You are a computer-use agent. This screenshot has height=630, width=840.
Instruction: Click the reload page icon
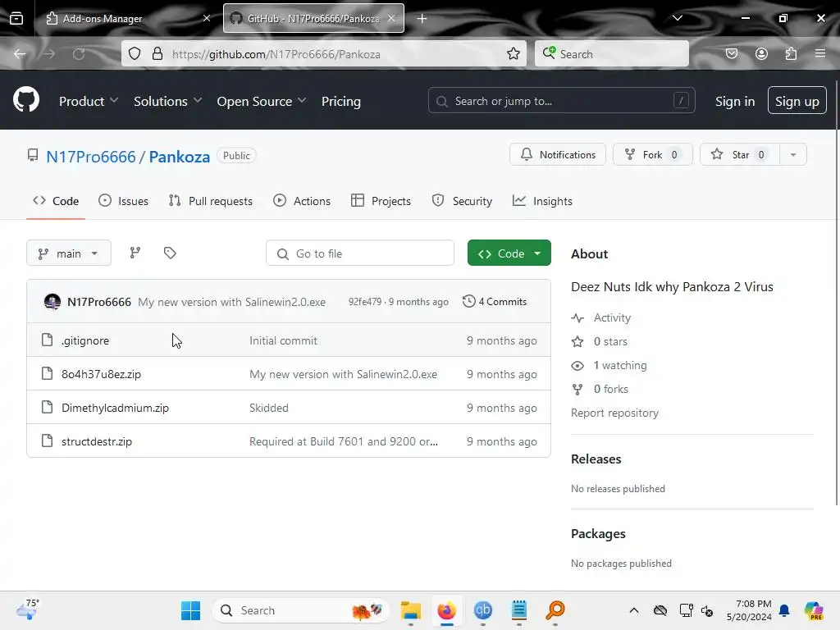pyautogui.click(x=79, y=53)
